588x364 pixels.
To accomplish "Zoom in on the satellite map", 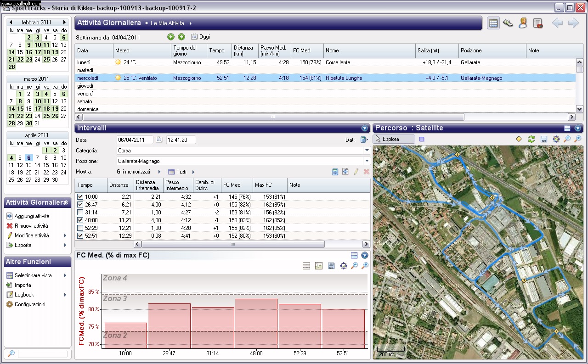I will coord(578,139).
